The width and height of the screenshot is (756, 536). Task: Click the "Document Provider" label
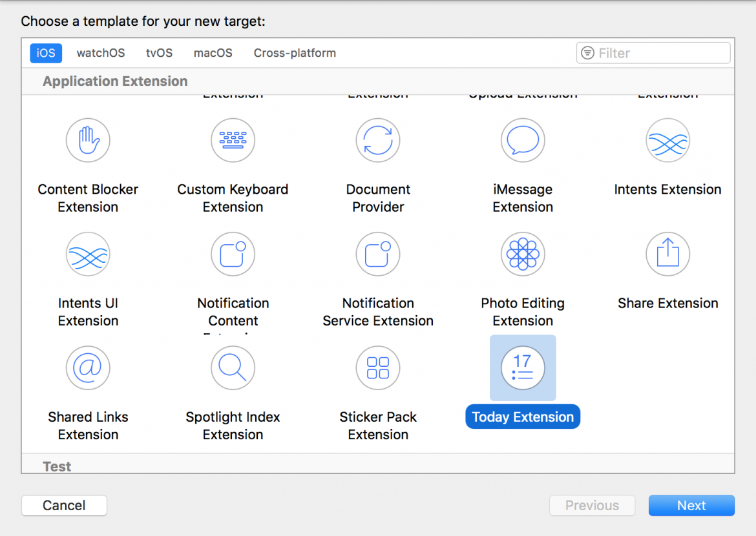click(x=378, y=198)
